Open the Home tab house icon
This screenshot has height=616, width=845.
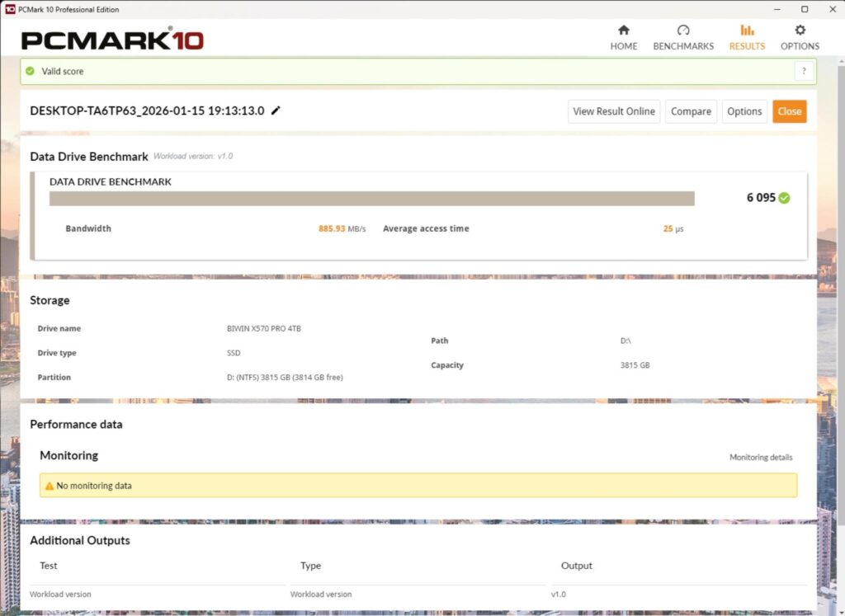pos(624,30)
